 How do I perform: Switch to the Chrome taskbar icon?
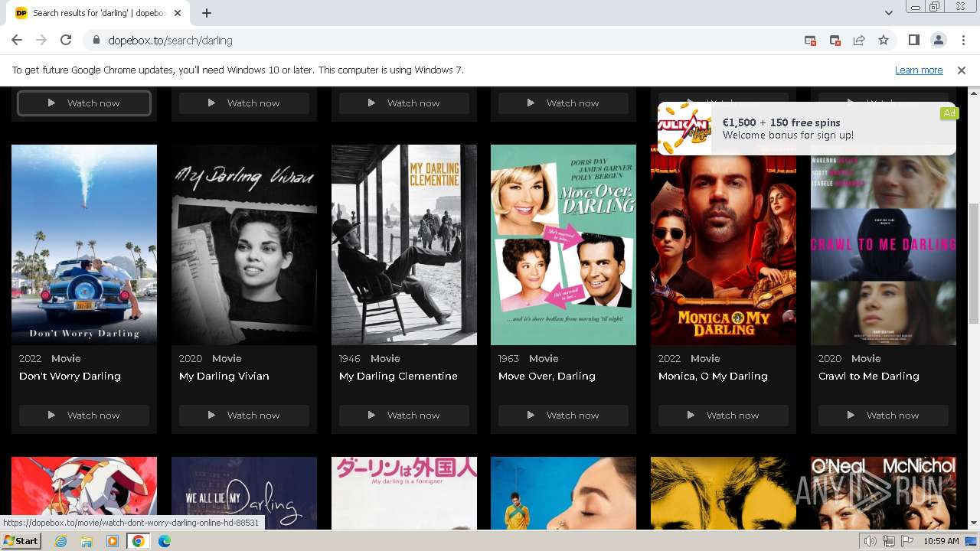pos(139,541)
